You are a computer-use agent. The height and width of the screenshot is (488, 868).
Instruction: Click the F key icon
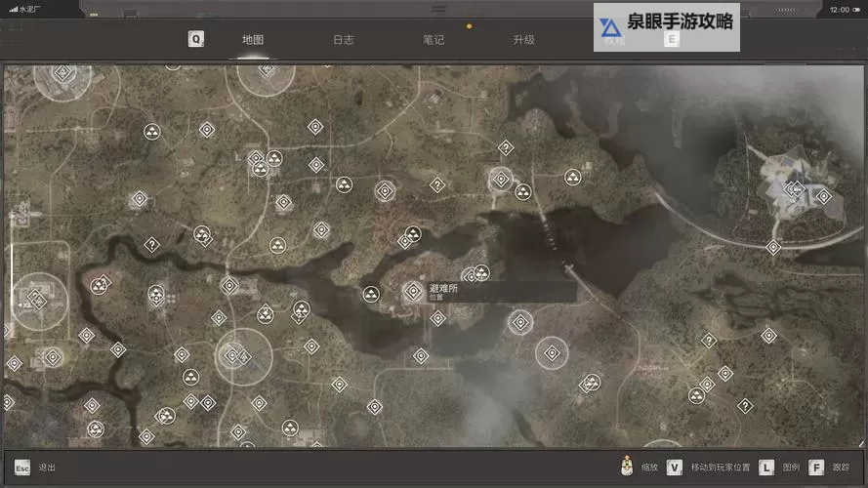tap(816, 468)
